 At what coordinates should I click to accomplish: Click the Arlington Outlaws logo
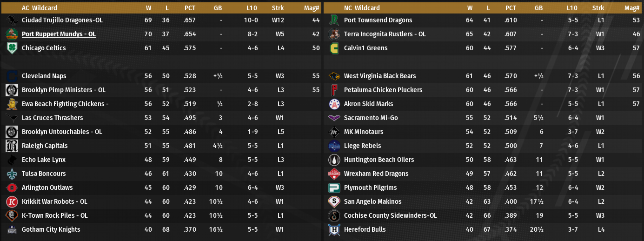12,187
